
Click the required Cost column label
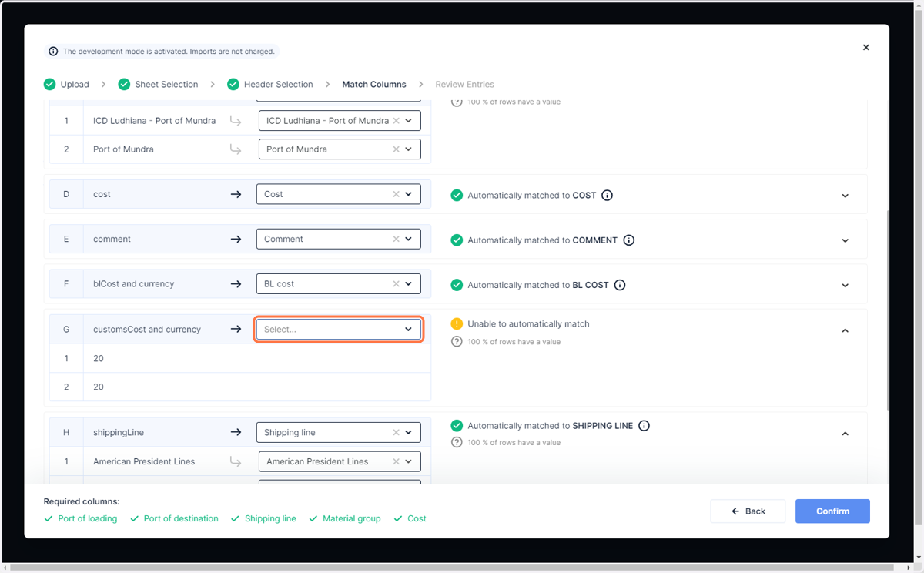pos(417,519)
